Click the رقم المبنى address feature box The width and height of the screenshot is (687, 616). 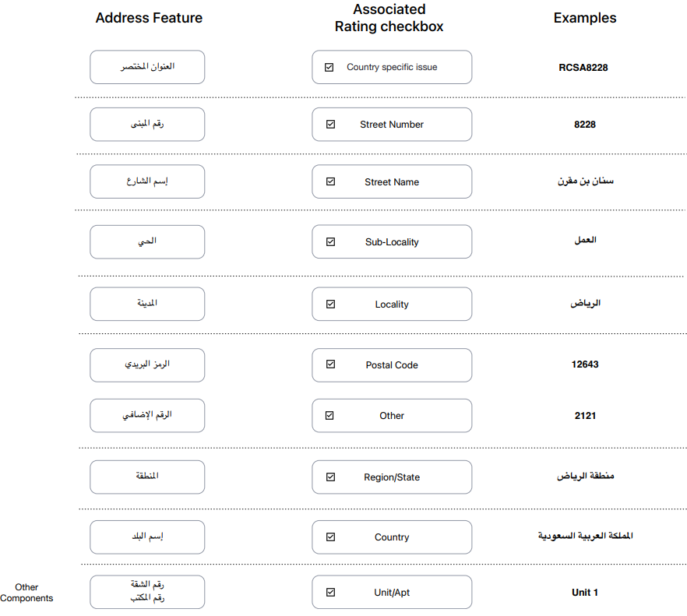pyautogui.click(x=147, y=125)
